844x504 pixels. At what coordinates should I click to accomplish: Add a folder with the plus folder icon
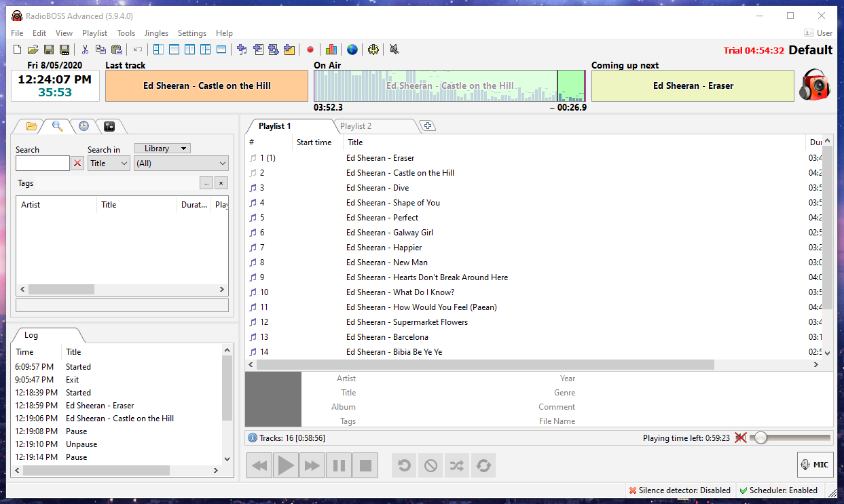[x=290, y=50]
